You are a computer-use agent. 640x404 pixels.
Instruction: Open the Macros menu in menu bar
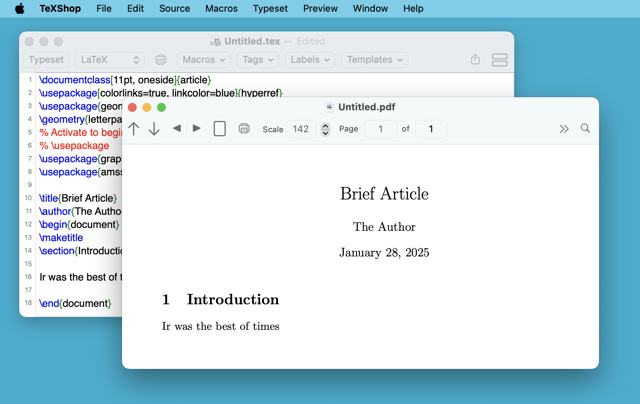click(221, 8)
